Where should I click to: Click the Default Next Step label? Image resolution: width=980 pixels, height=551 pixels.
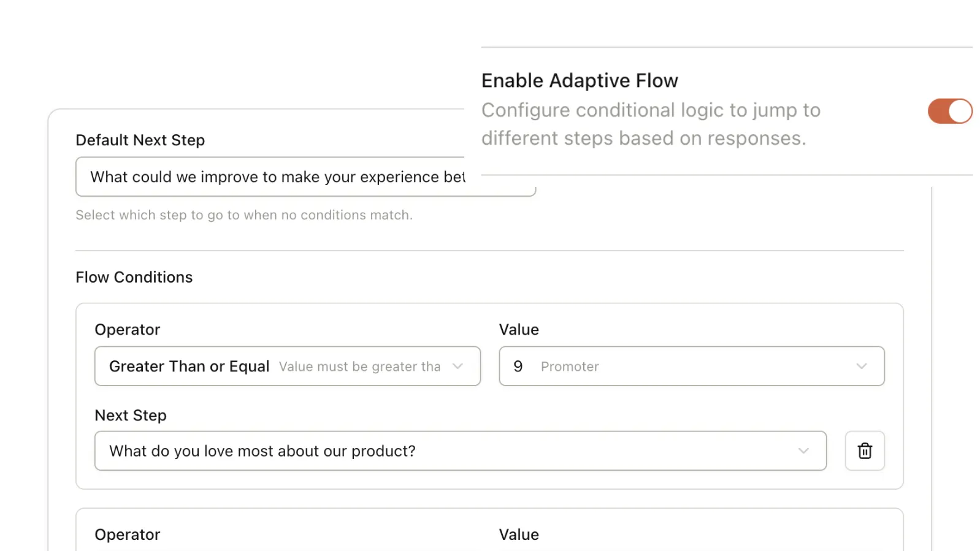140,140
